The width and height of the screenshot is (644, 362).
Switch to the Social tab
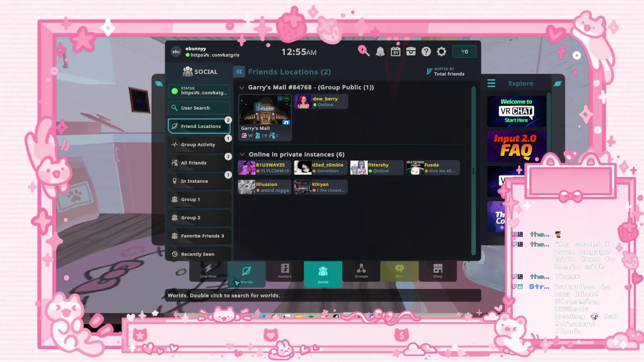coord(323,274)
